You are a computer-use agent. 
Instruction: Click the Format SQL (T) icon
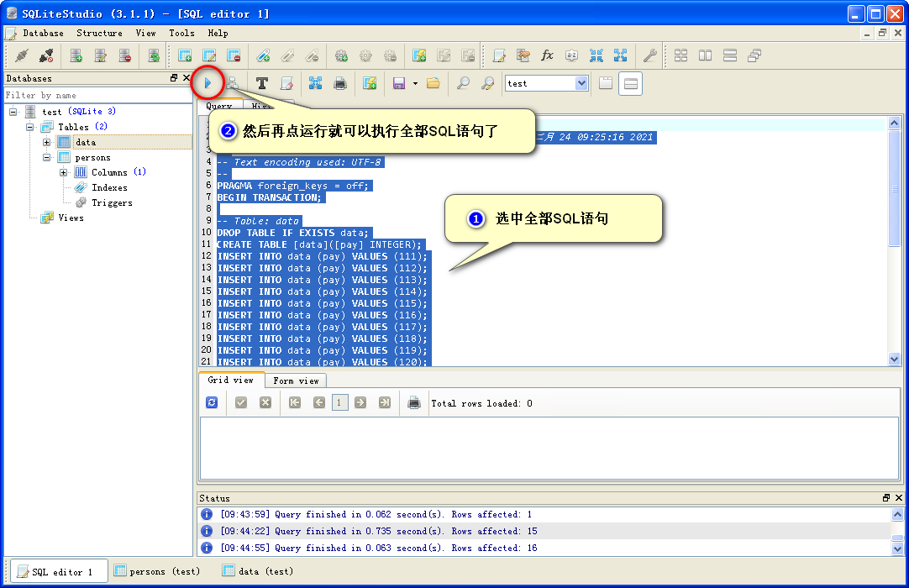(x=262, y=83)
